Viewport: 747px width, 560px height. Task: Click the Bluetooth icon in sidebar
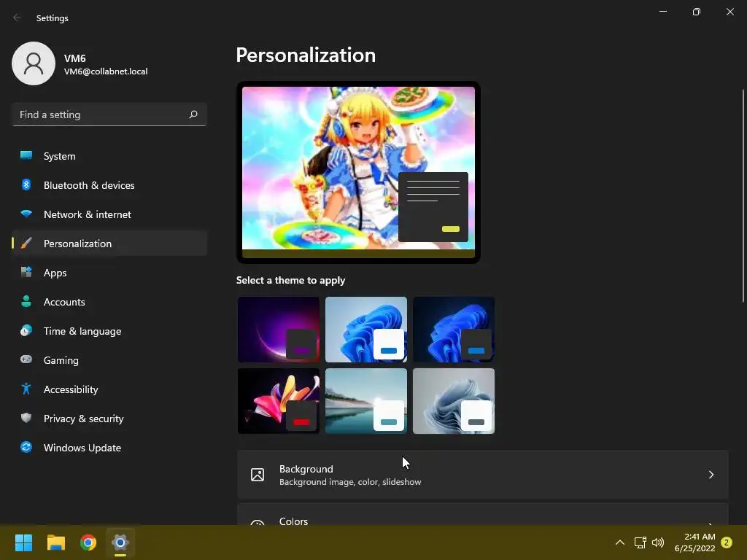(26, 184)
